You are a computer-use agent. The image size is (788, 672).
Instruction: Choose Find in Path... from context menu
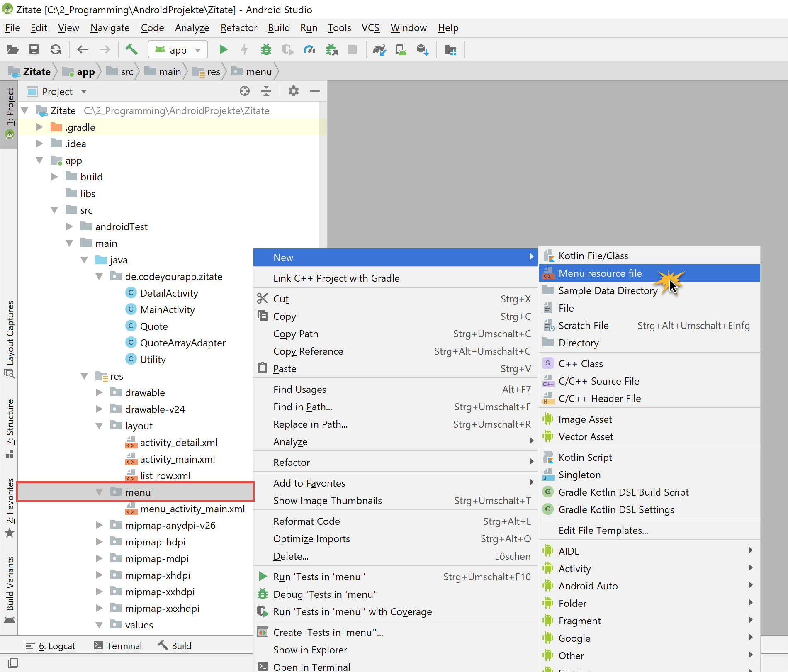coord(395,407)
